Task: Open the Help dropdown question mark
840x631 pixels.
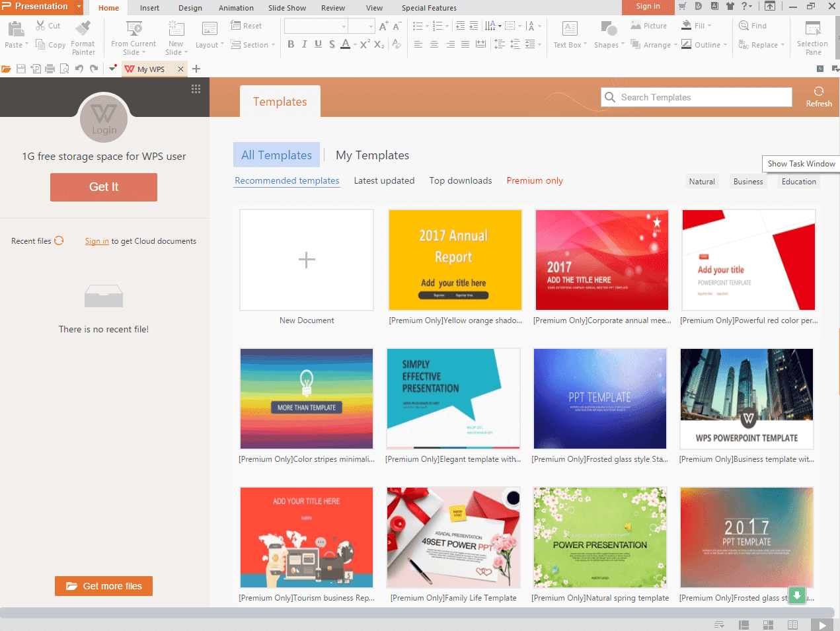Action: click(x=747, y=7)
